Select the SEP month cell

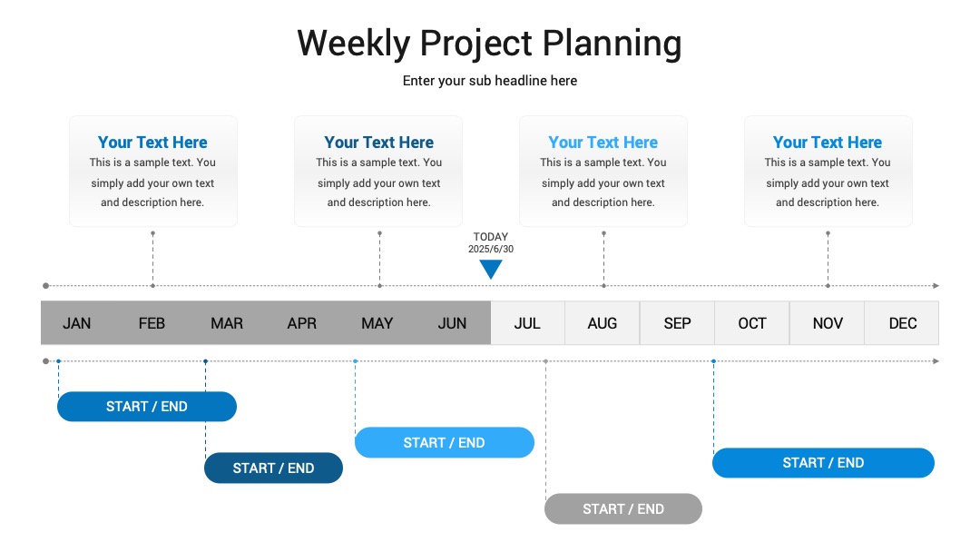678,323
